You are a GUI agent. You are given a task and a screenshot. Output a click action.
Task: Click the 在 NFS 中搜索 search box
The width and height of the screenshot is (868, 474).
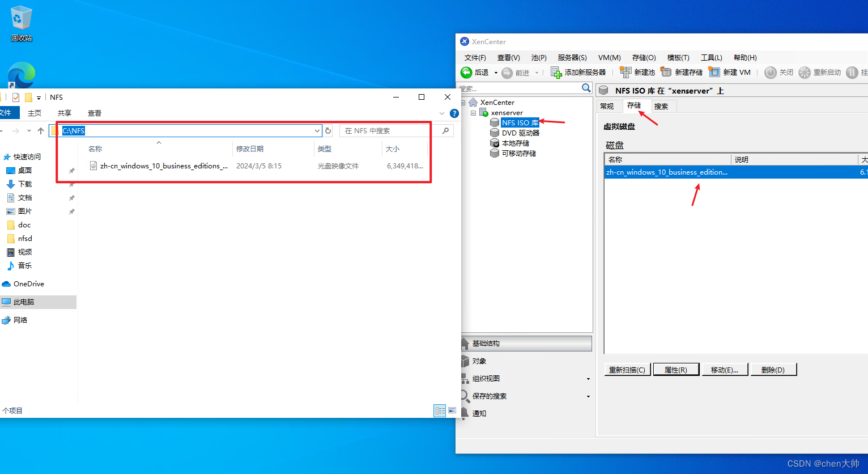[390, 131]
